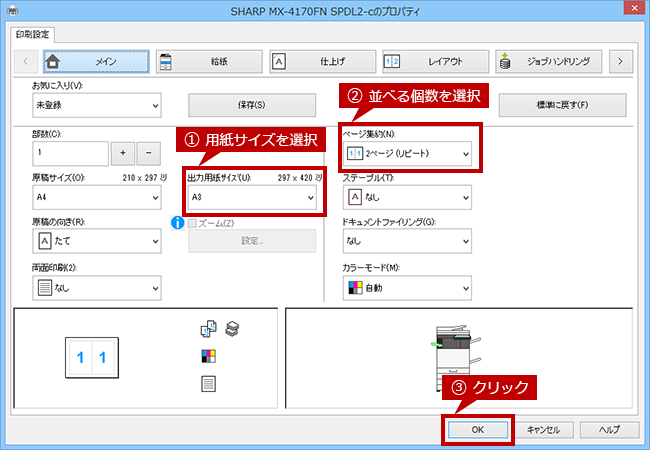Click the ヘルプ button
Viewport: 650px width, 450px height.
(x=609, y=430)
